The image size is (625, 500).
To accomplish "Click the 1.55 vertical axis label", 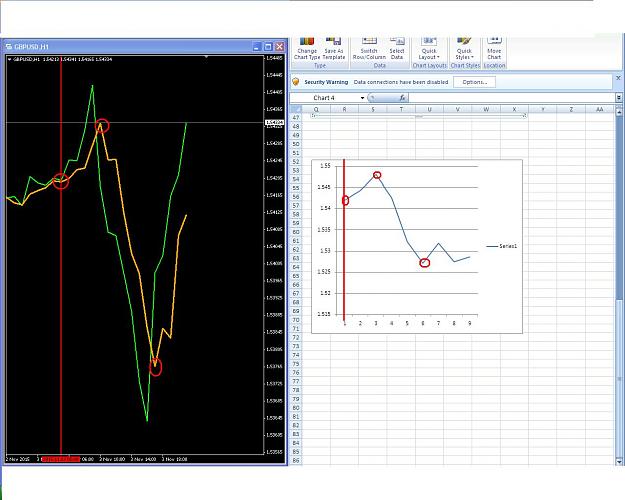I will [x=325, y=166].
